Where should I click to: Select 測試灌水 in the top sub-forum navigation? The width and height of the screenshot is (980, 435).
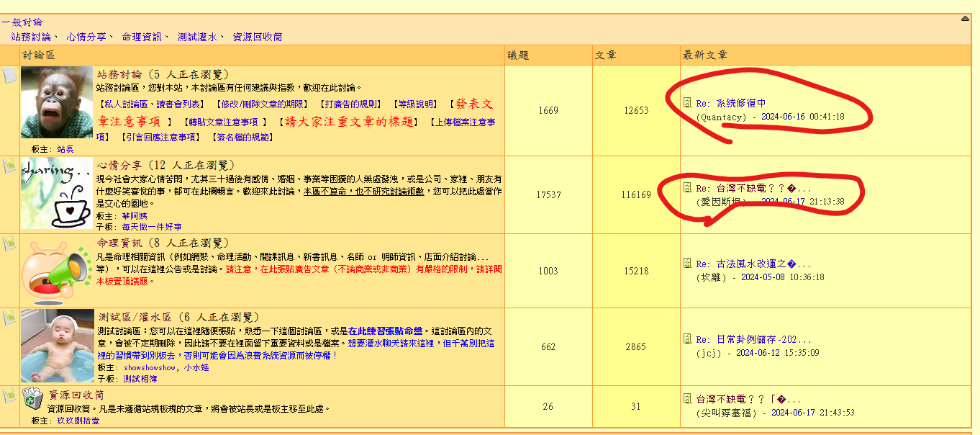(196, 37)
